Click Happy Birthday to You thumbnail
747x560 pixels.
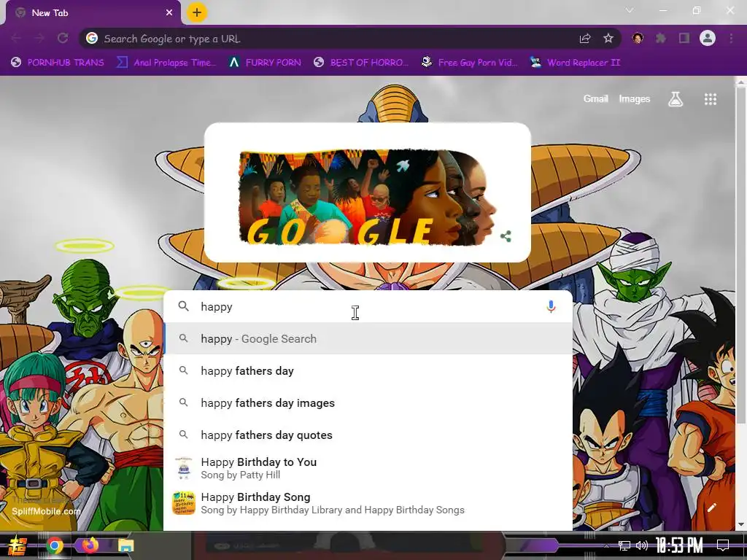coord(183,468)
